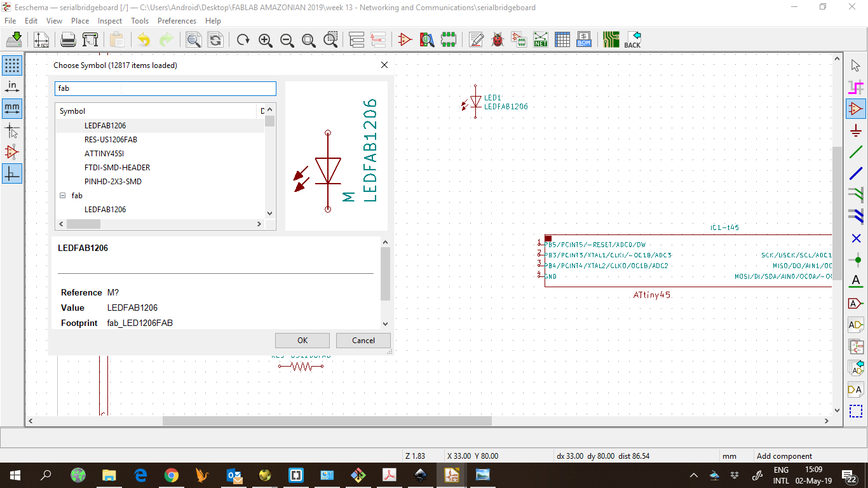868x488 pixels.
Task: Open the Preferences menu
Action: point(177,21)
